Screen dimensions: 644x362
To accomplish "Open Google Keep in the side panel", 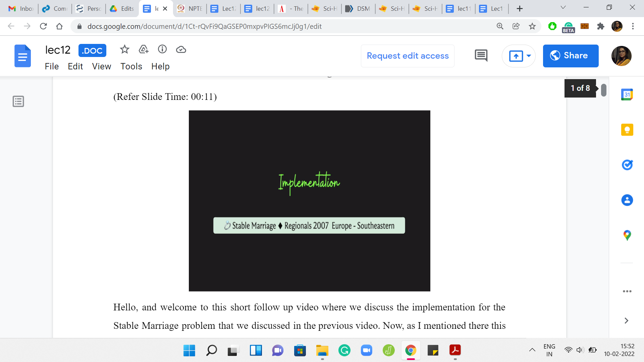I will (x=627, y=130).
